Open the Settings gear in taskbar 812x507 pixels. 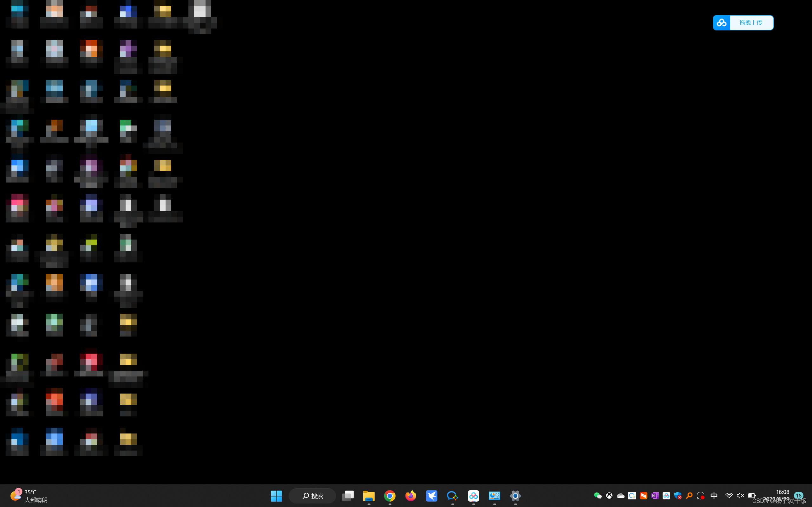click(515, 496)
